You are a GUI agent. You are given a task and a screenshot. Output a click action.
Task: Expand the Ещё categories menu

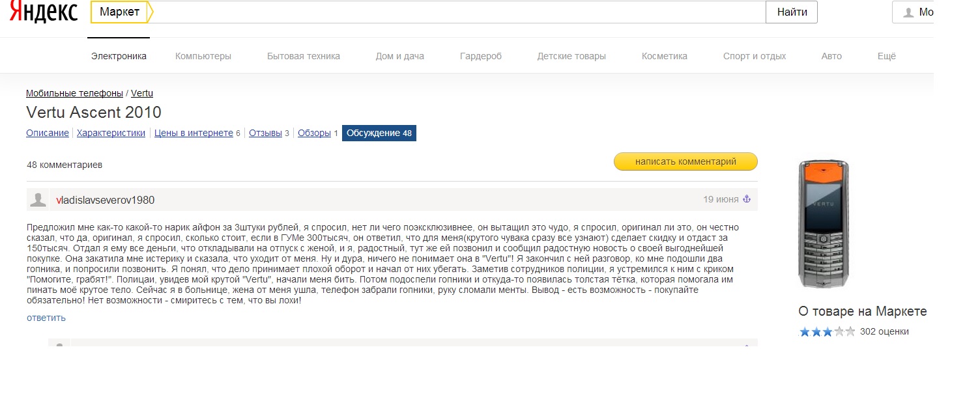887,56
